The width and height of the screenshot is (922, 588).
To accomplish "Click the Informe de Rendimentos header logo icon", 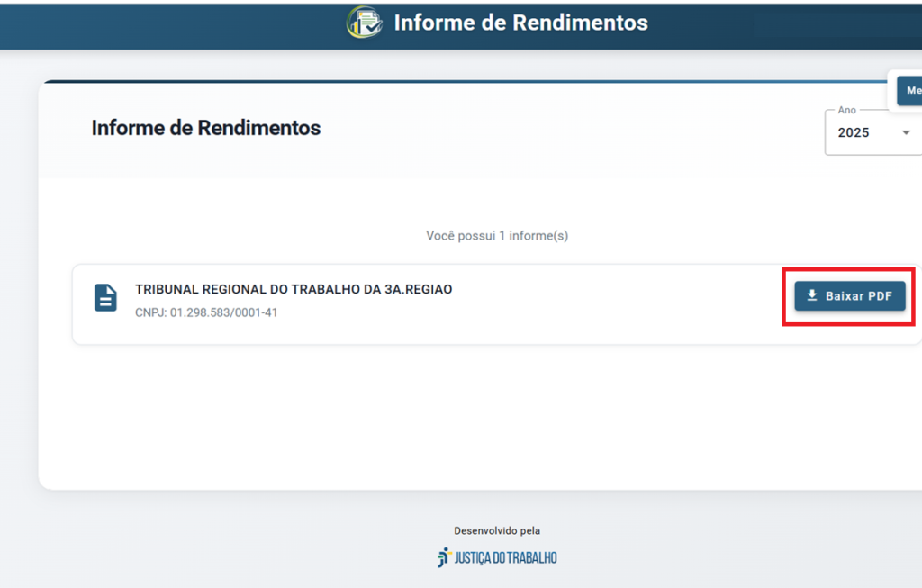I will [x=365, y=23].
